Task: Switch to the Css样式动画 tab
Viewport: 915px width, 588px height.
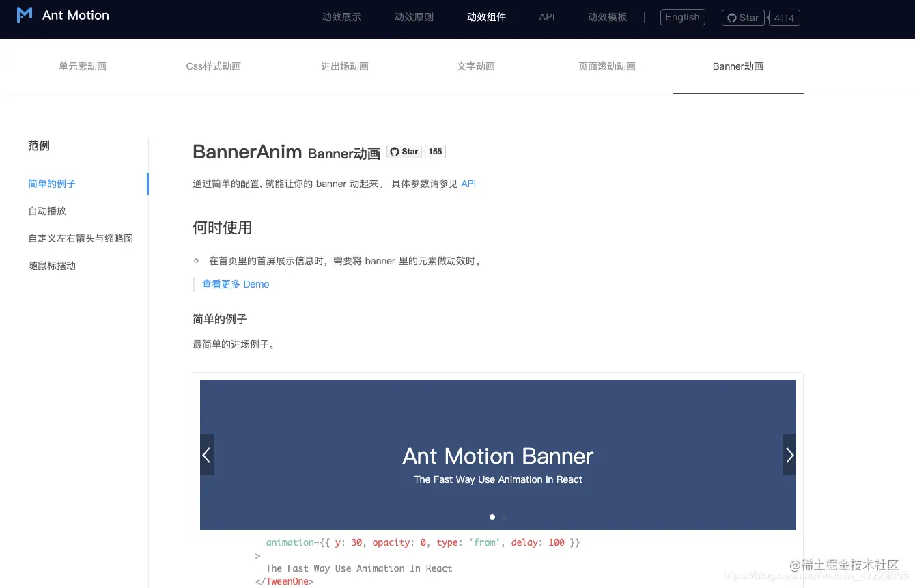Action: click(213, 66)
